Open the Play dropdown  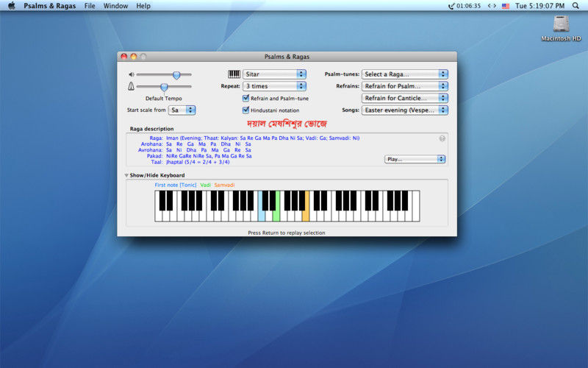[415, 159]
